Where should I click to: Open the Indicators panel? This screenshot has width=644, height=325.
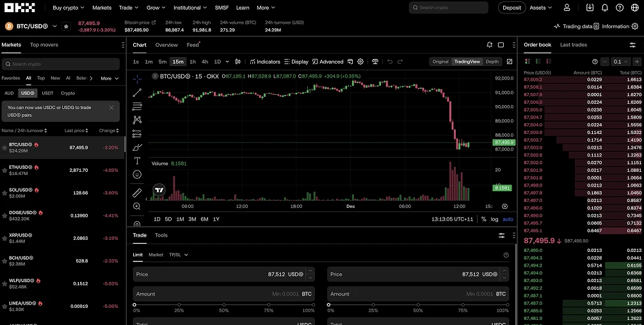(x=265, y=62)
